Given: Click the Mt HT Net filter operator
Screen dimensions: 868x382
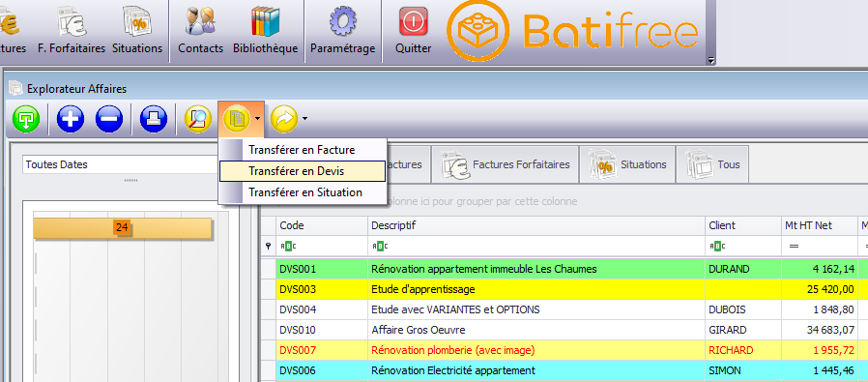Looking at the screenshot, I should point(794,246).
